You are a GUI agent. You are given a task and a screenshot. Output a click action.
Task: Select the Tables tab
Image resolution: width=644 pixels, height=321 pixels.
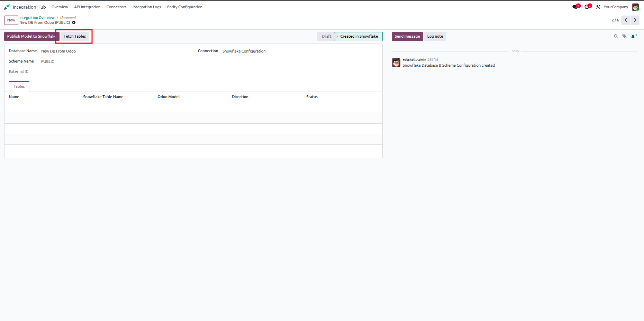(x=19, y=86)
